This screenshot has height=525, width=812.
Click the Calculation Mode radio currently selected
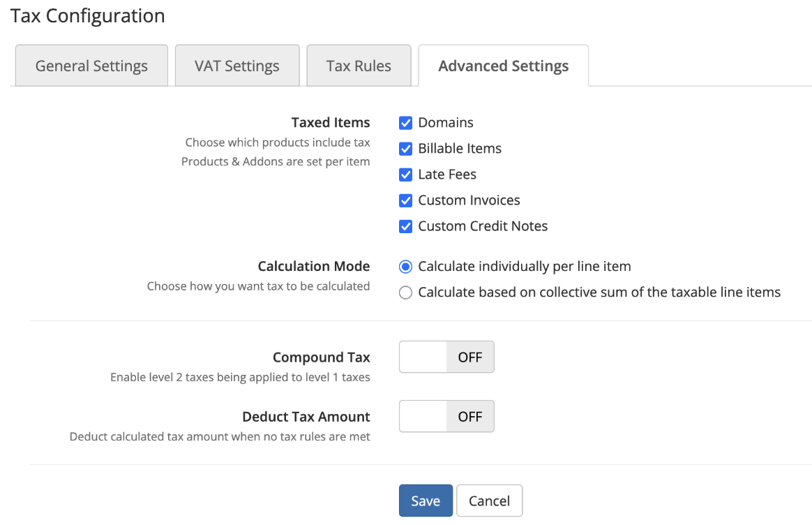click(405, 266)
